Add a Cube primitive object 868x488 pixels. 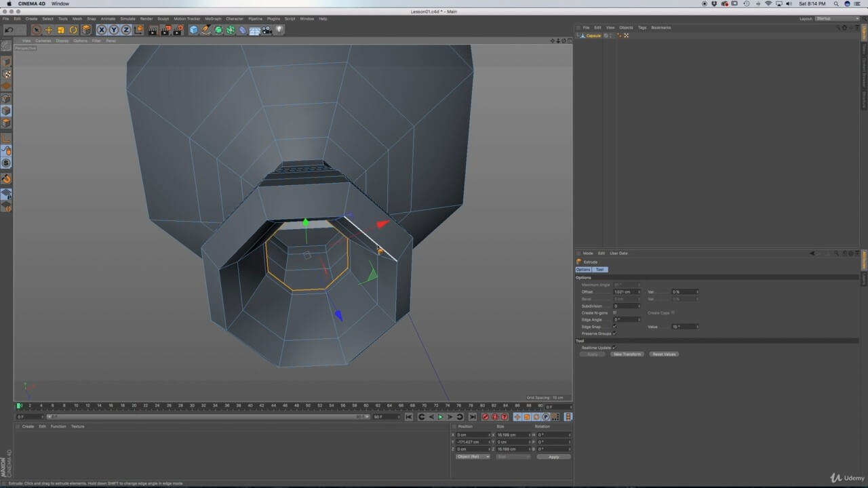(x=194, y=30)
